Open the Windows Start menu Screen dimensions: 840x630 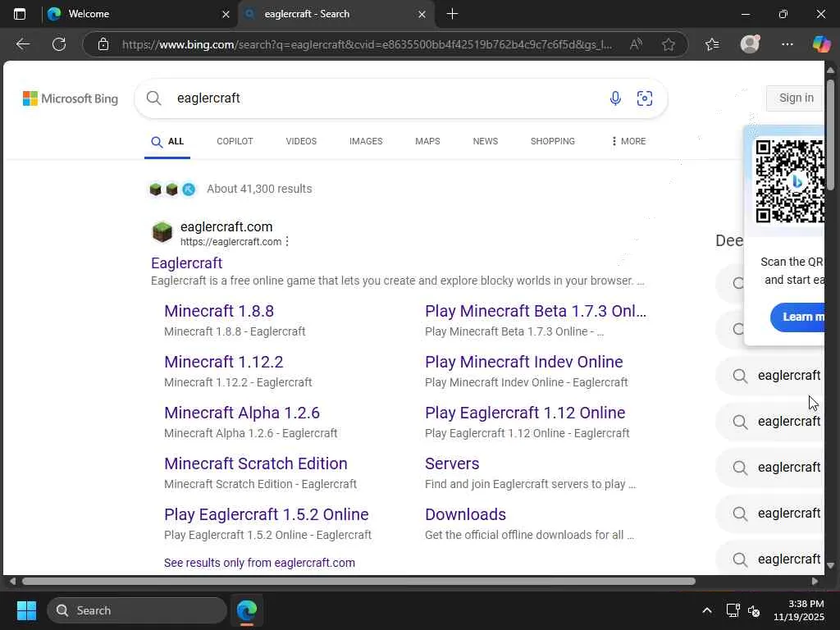26,610
